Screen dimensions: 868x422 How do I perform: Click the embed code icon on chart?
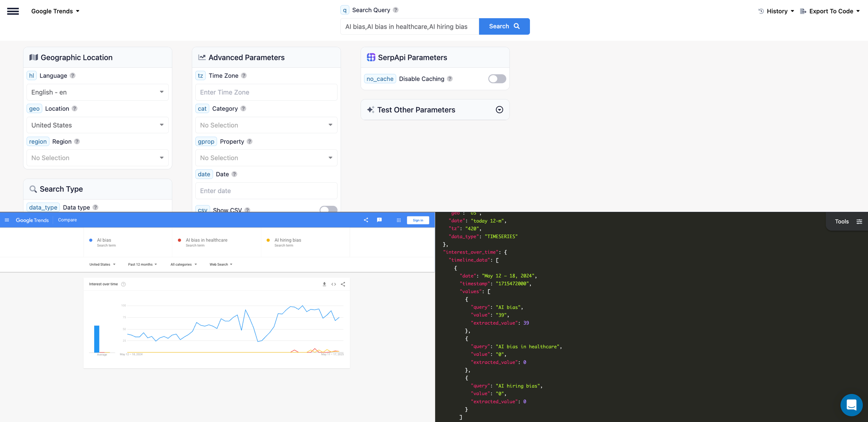click(334, 284)
